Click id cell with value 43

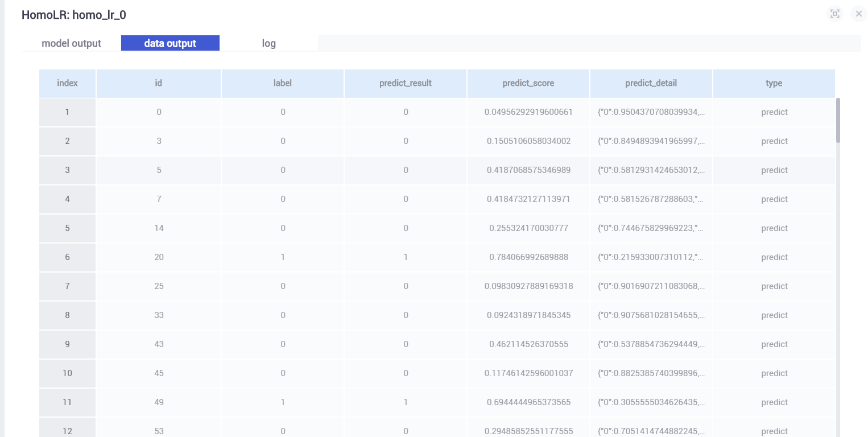(159, 344)
